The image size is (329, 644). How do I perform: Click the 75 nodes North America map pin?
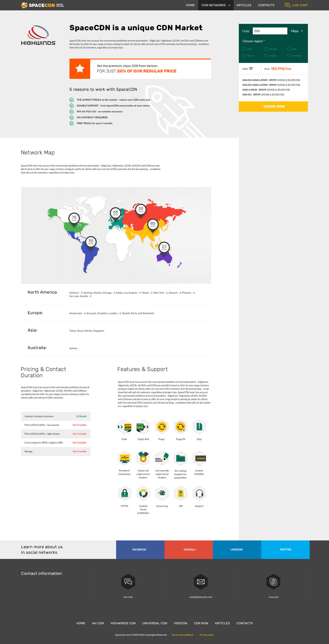point(74,219)
